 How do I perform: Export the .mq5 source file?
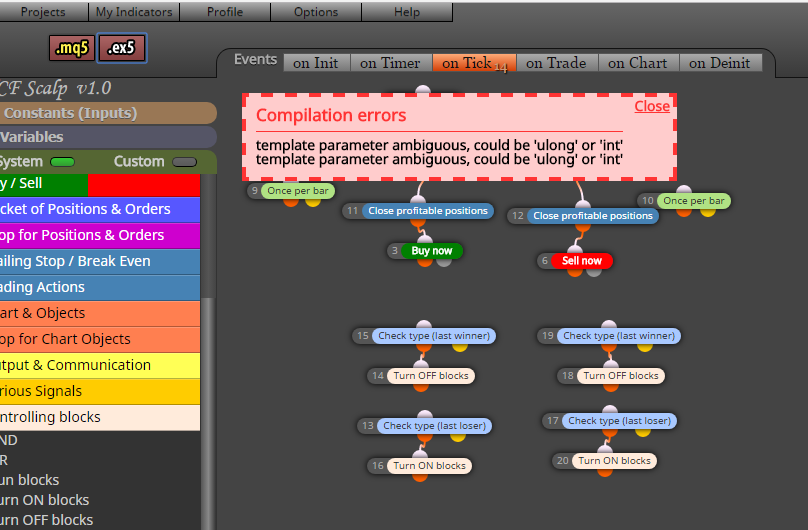[72, 48]
